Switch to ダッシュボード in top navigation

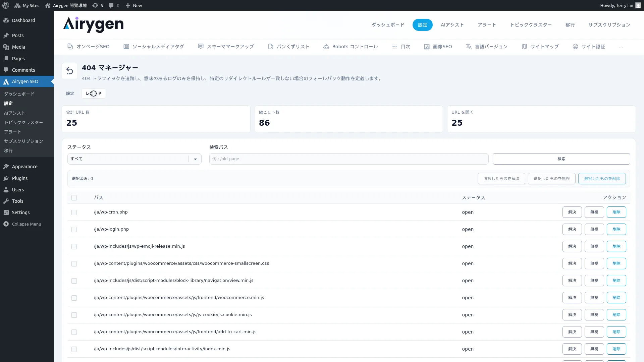pos(388,25)
